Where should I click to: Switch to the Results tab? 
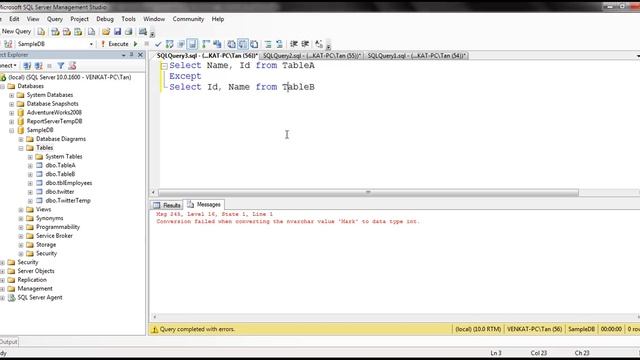[167, 205]
